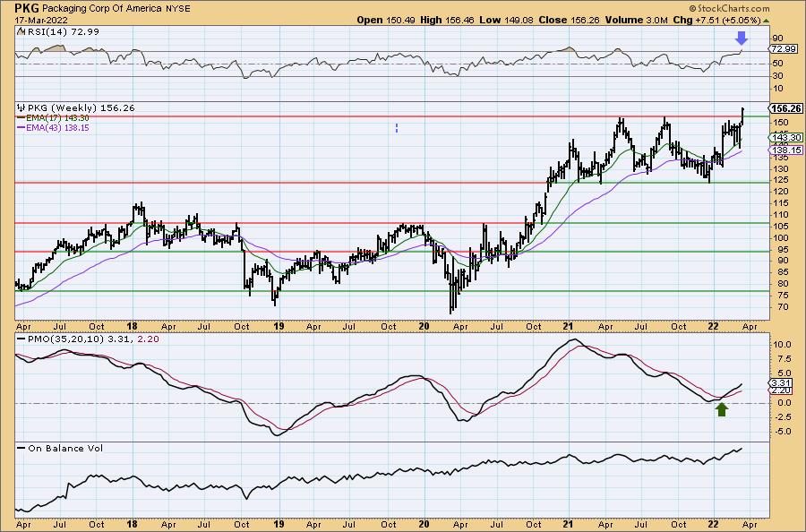This screenshot has height=532, width=806.
Task: Click the black line swatch before PMO label
Action: point(21,339)
